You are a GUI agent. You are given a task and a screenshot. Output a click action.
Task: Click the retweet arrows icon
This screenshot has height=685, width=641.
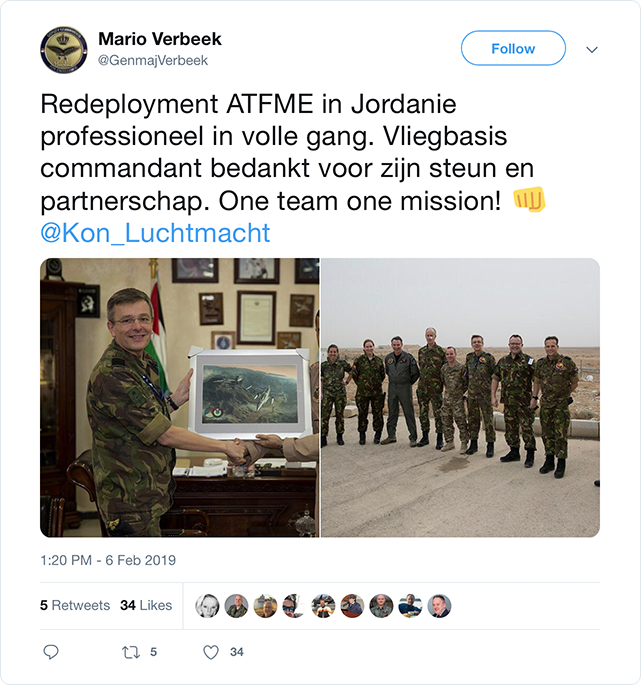(131, 652)
